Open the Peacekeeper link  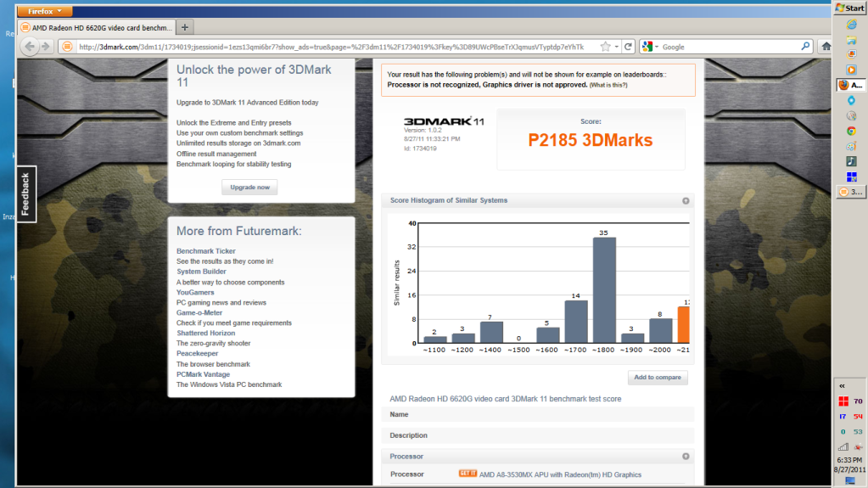(x=197, y=353)
